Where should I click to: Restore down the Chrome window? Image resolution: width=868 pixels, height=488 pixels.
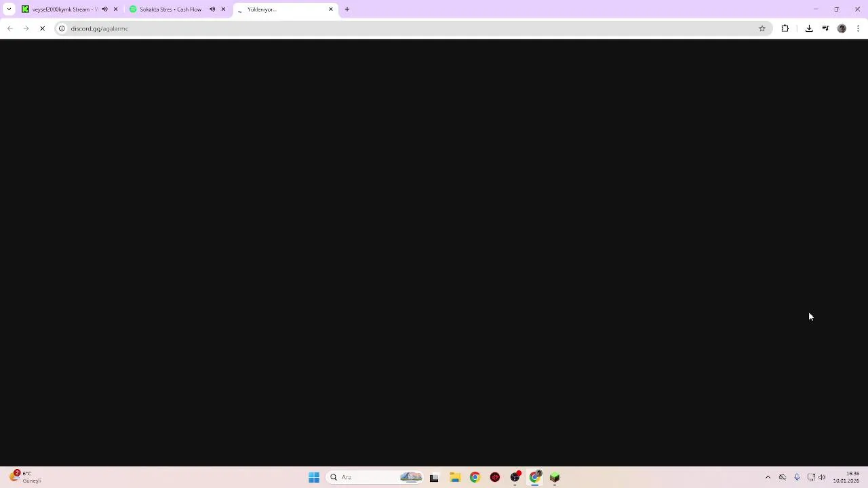[837, 9]
